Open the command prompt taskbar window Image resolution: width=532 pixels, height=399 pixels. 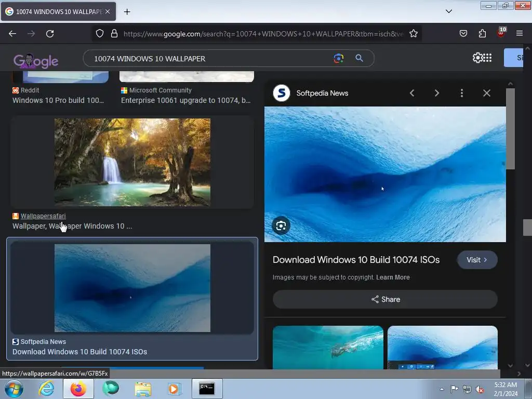[207, 389]
